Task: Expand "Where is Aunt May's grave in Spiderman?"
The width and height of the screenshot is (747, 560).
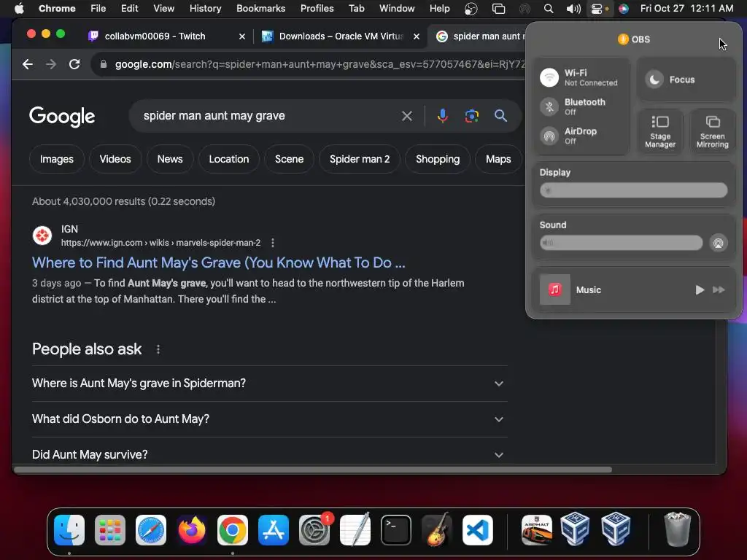Action: click(270, 384)
